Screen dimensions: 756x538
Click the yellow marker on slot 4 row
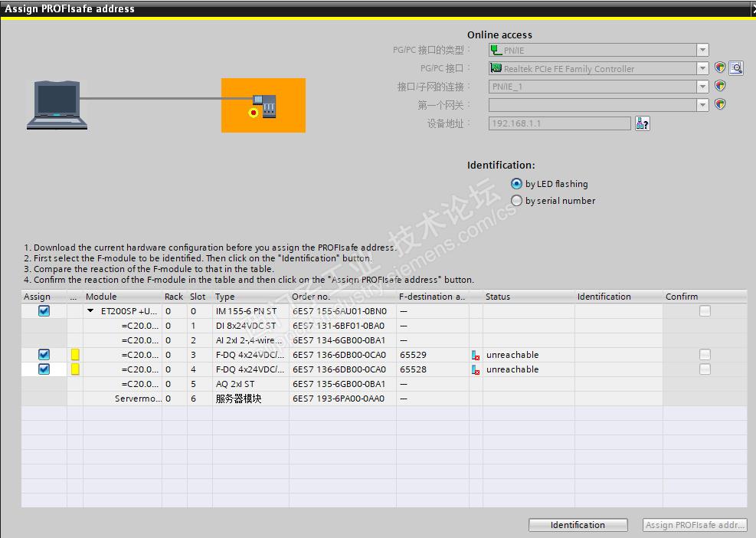click(75, 369)
